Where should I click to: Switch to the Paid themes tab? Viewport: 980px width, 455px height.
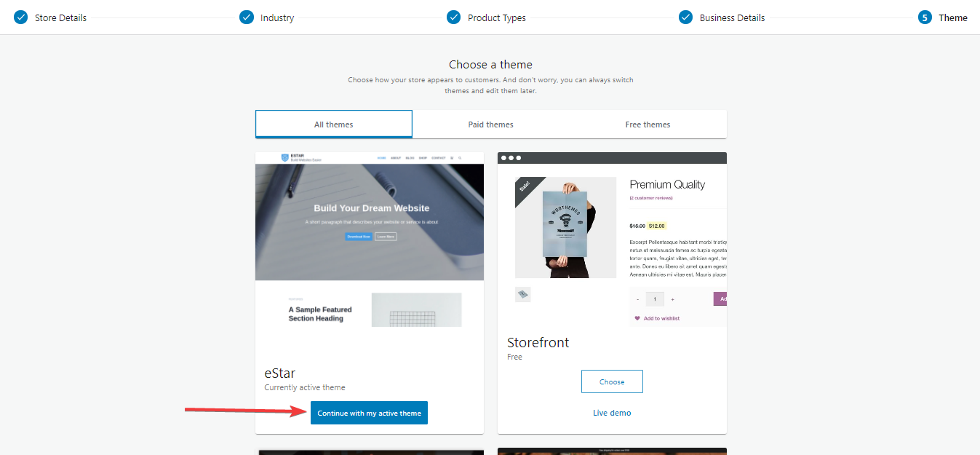coord(490,124)
